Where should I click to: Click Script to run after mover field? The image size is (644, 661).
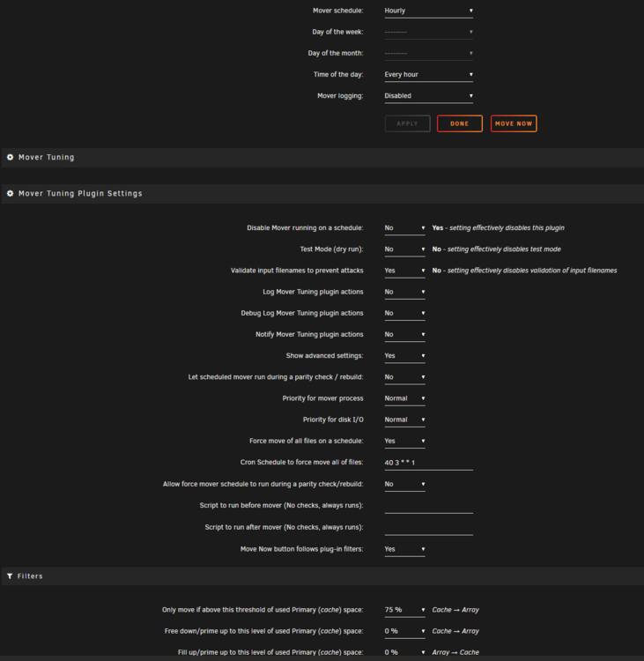(428, 528)
